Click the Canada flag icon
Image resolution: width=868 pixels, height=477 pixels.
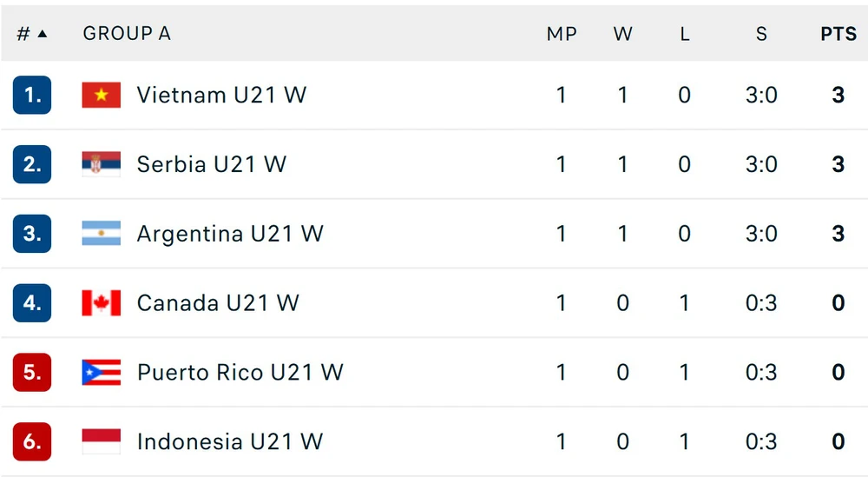click(102, 303)
